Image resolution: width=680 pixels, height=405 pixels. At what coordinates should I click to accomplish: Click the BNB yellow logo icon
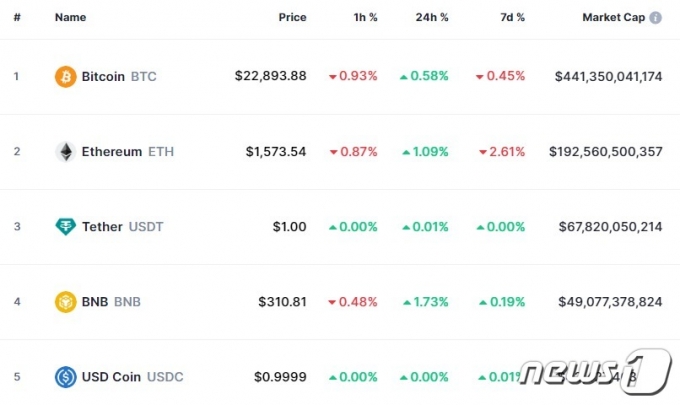click(65, 302)
